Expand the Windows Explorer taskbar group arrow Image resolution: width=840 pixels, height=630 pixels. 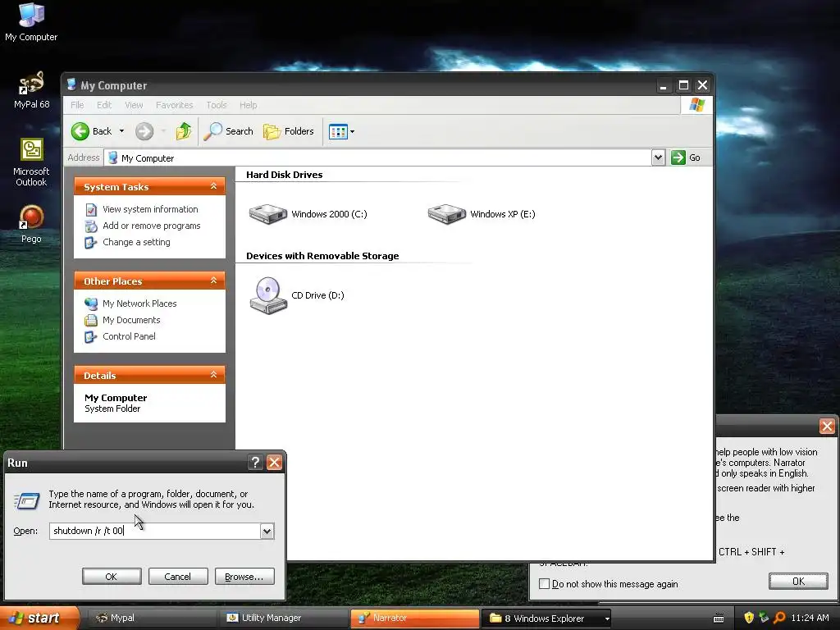pyautogui.click(x=607, y=619)
